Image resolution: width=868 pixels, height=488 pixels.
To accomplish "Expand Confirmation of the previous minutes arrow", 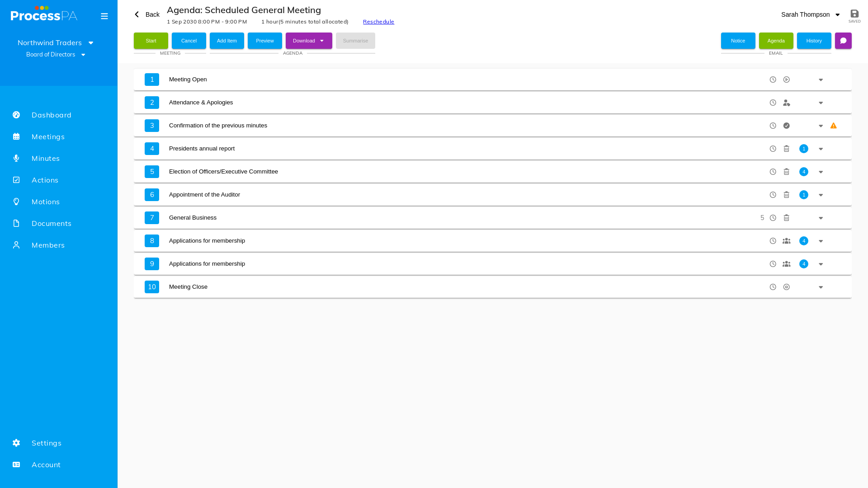I will coord(821,126).
